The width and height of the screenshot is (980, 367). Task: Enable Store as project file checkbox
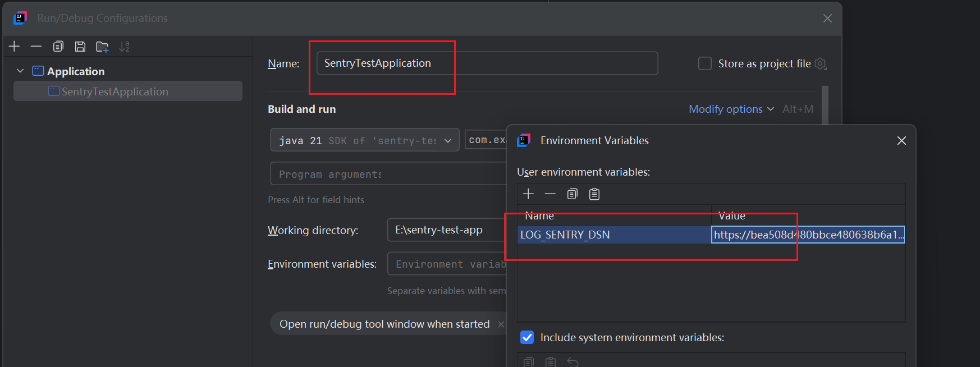704,63
